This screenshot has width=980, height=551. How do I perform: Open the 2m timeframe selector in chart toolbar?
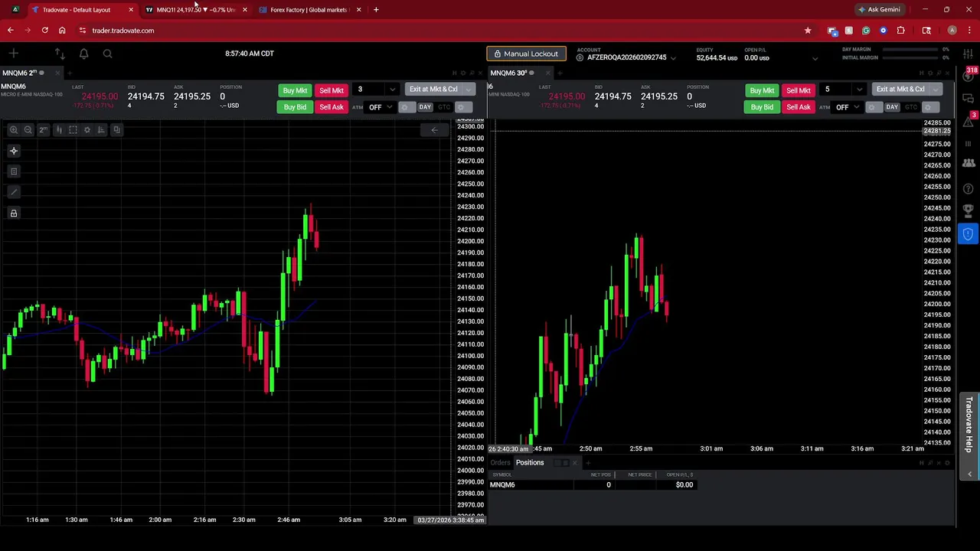pos(43,130)
